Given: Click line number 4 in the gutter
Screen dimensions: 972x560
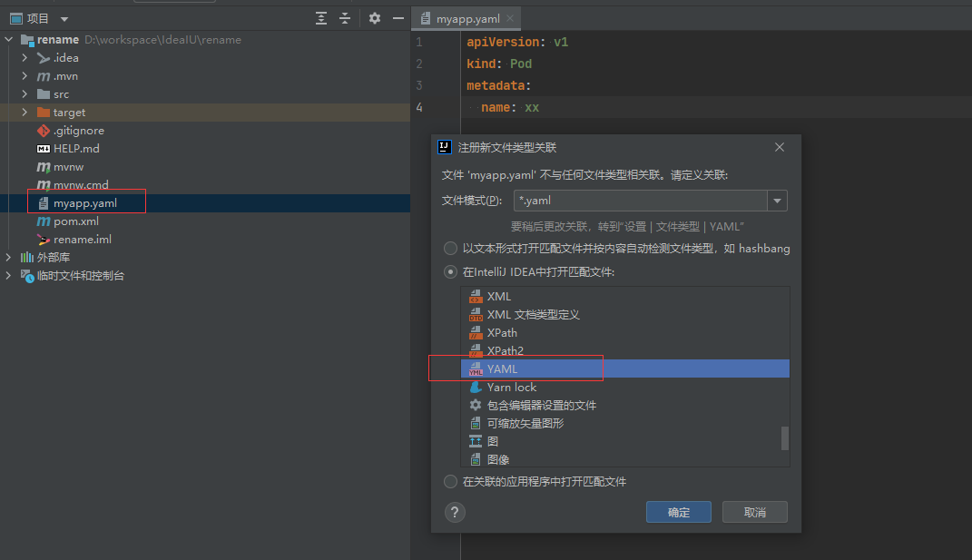Looking at the screenshot, I should (x=419, y=107).
